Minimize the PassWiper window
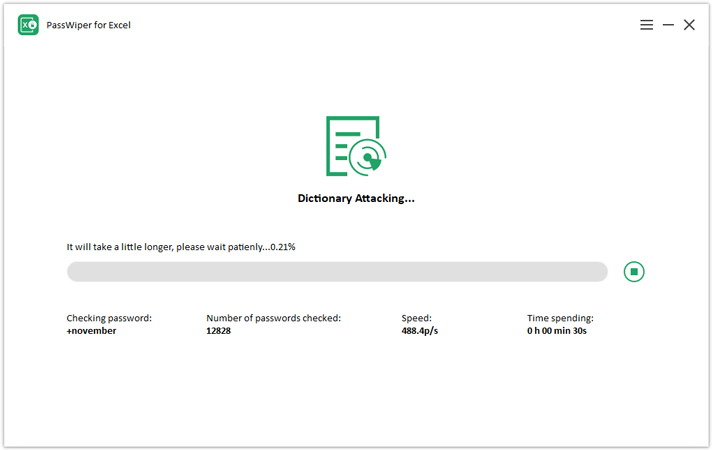Screen dimensions: 712x450 [x=668, y=25]
